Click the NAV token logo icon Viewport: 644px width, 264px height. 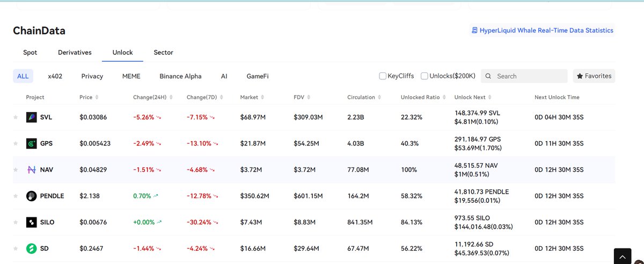pos(31,170)
